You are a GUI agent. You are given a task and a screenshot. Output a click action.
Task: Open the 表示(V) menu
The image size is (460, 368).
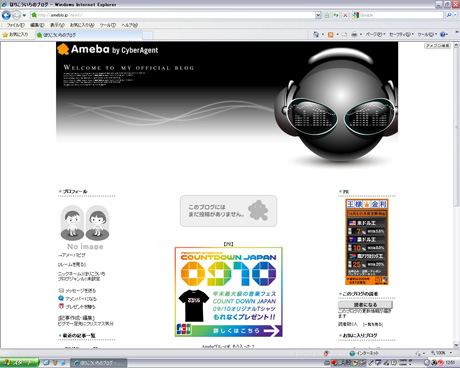tap(57, 25)
